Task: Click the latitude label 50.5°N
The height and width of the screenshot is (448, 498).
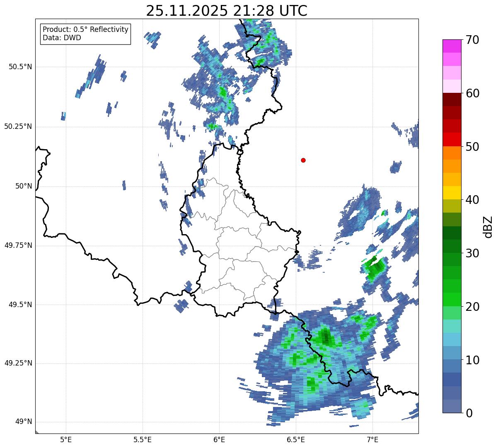Action: 20,67
